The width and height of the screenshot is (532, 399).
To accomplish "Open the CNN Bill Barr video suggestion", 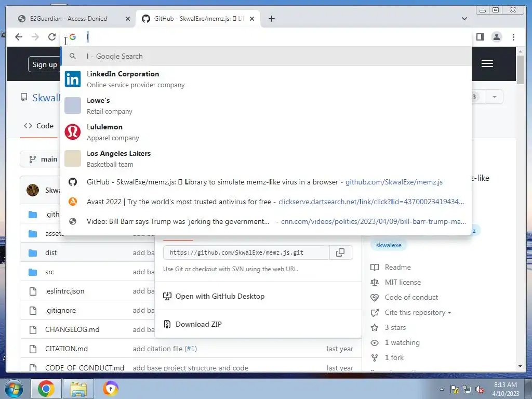I will point(267,221).
